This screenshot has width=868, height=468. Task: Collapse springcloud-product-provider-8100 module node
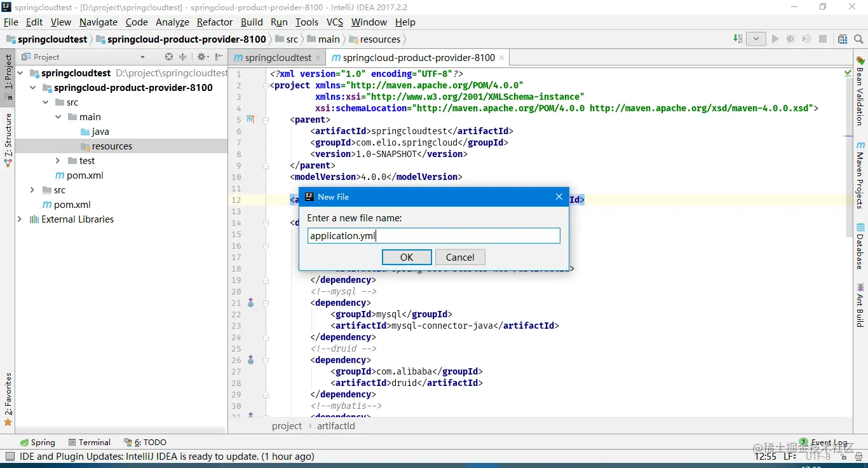click(33, 88)
